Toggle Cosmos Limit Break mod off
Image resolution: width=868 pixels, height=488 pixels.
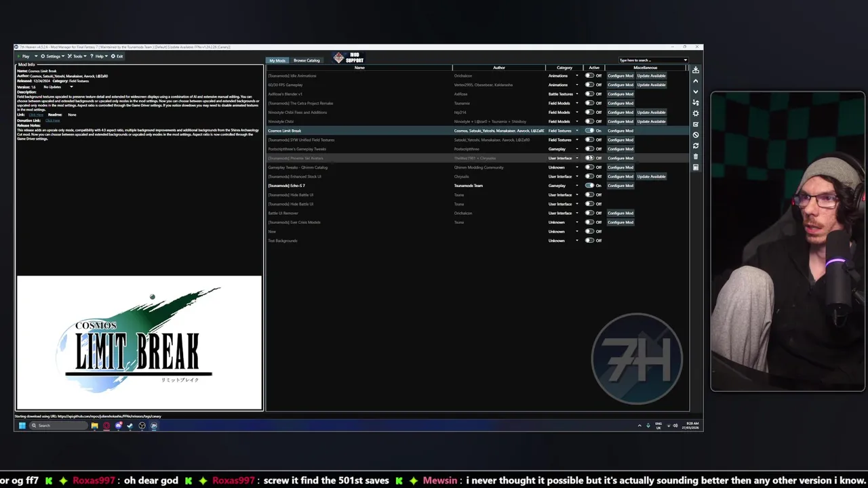pos(589,131)
